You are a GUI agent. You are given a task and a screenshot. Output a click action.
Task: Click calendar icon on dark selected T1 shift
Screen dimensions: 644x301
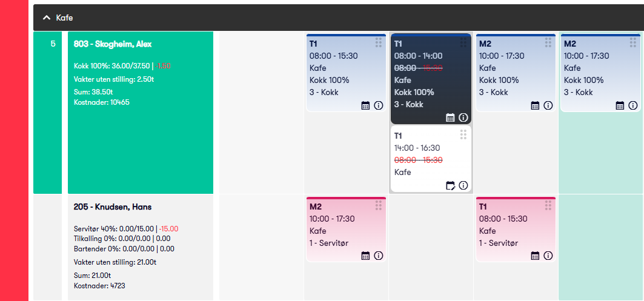pos(450,118)
